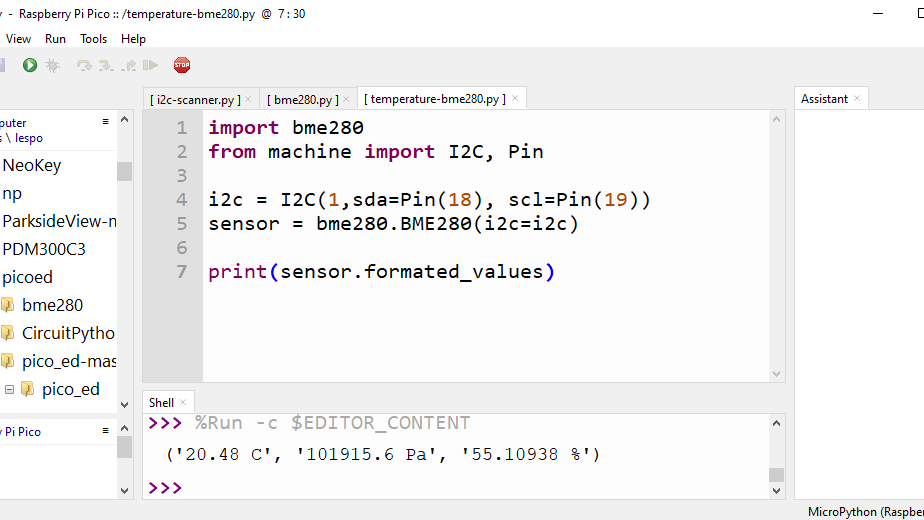The width and height of the screenshot is (924, 520).
Task: Open the Run menu
Action: coord(56,39)
